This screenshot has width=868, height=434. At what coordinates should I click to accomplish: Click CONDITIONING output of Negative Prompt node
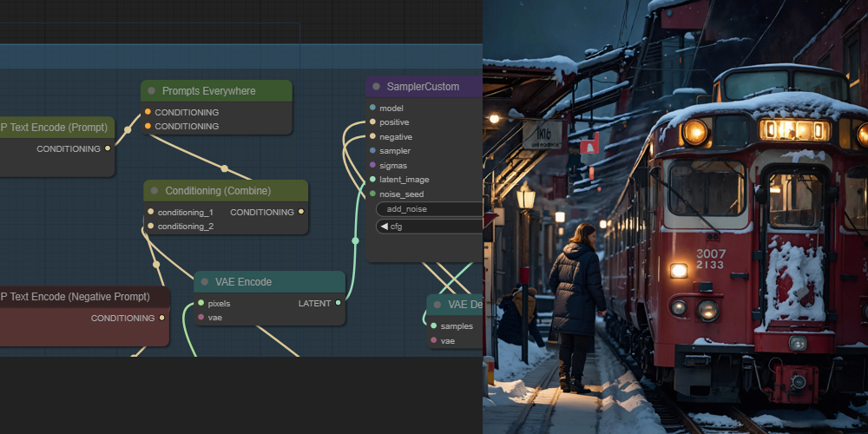click(x=161, y=318)
